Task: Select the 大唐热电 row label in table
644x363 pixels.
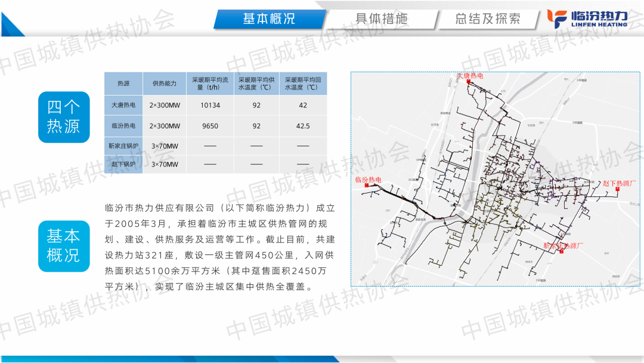Action: tap(123, 105)
